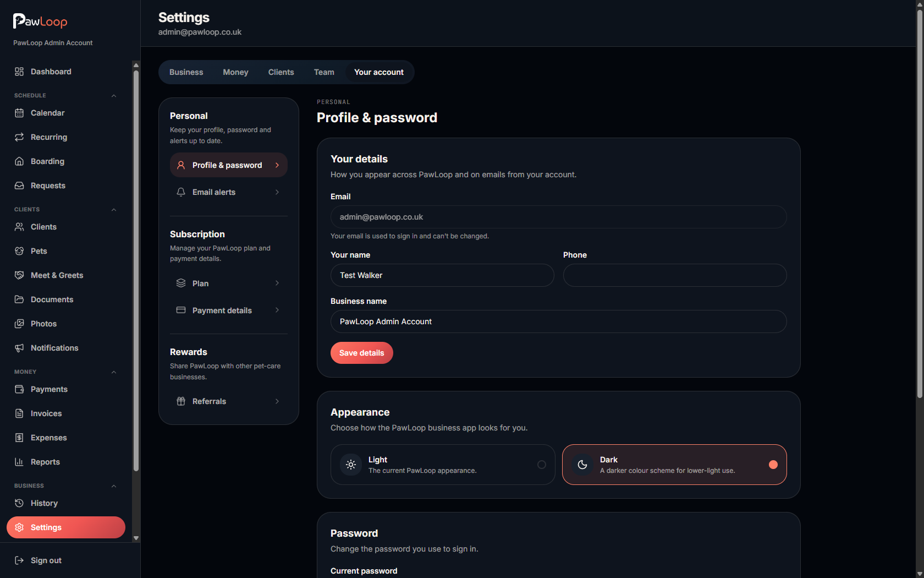Click the Settings gear icon in sidebar
This screenshot has width=924, height=578.
coord(19,527)
